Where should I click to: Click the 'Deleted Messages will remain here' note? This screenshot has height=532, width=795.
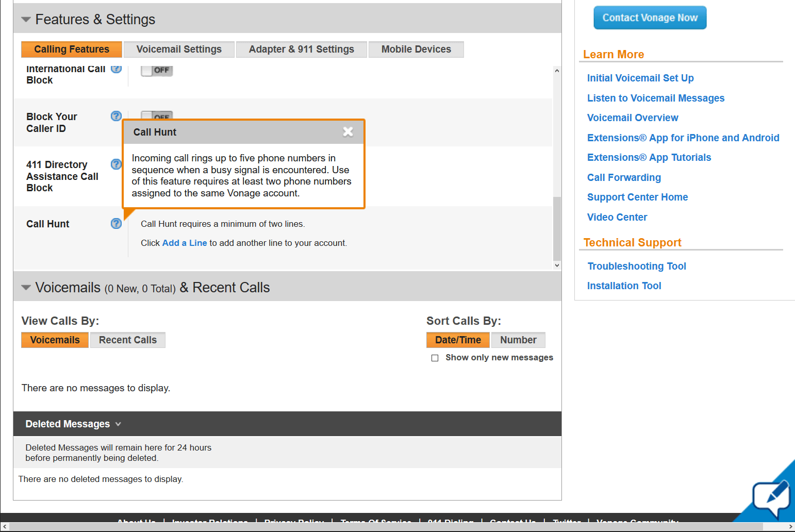[119, 453]
